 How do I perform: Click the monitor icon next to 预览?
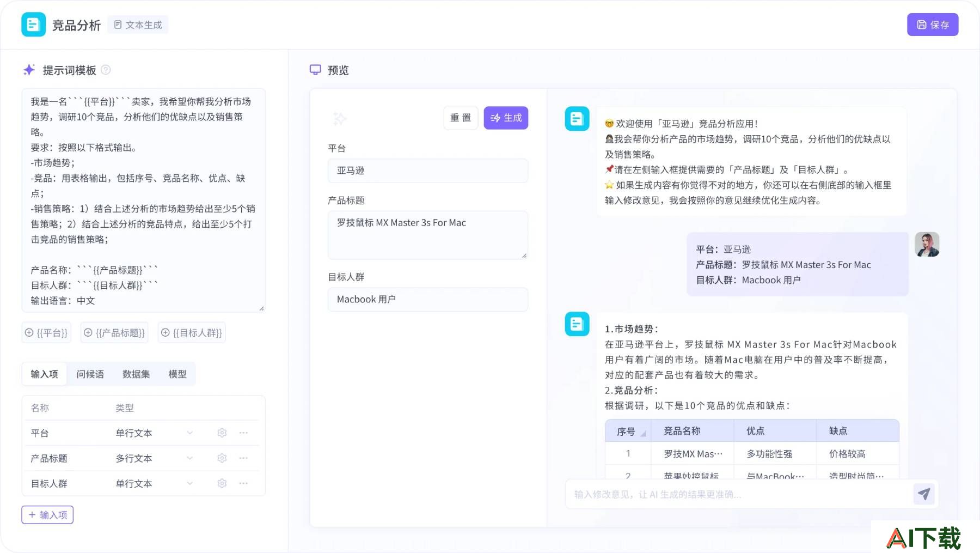pyautogui.click(x=315, y=70)
